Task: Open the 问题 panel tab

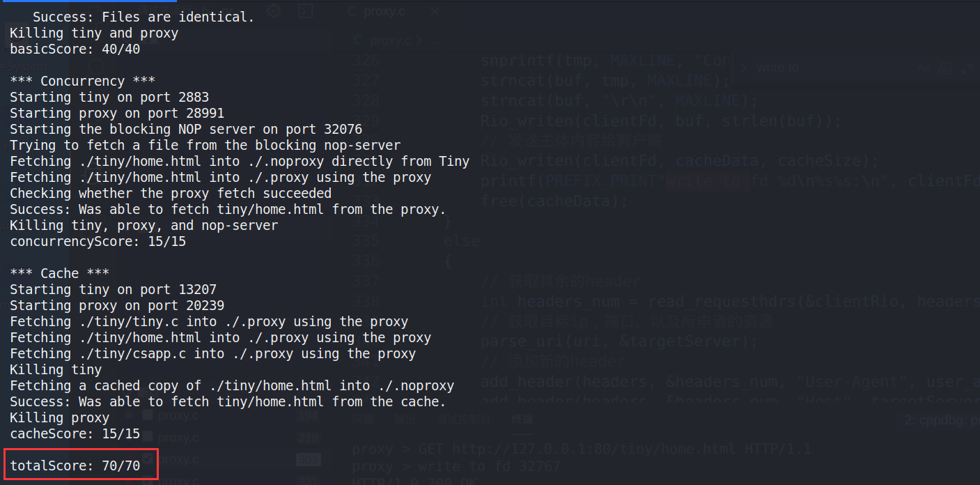Action: (362, 419)
